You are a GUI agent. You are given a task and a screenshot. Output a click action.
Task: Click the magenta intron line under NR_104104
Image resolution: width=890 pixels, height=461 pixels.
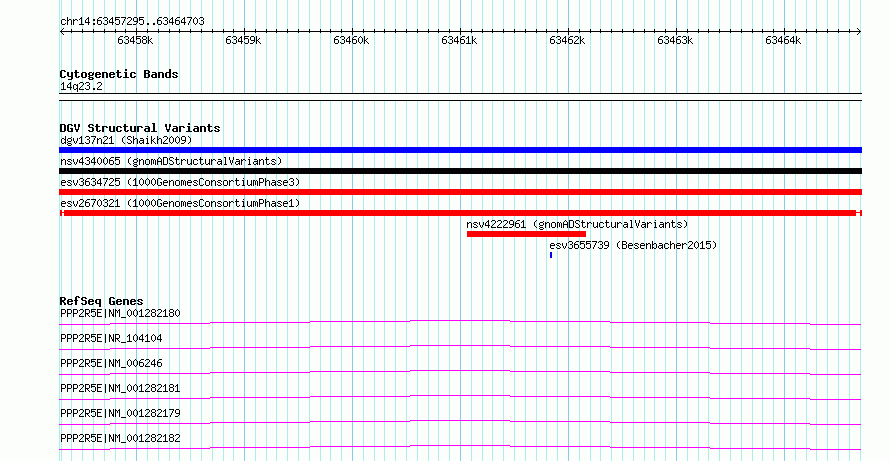tap(460, 346)
